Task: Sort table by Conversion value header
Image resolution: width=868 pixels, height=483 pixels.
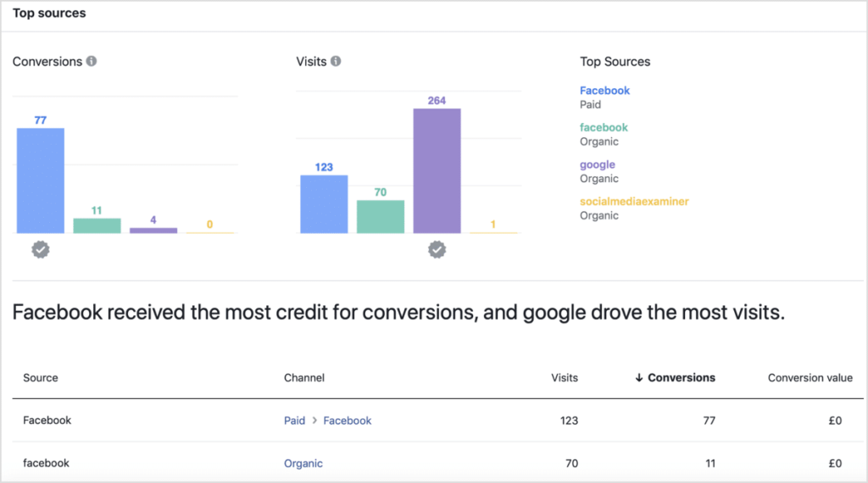Action: [x=810, y=378]
